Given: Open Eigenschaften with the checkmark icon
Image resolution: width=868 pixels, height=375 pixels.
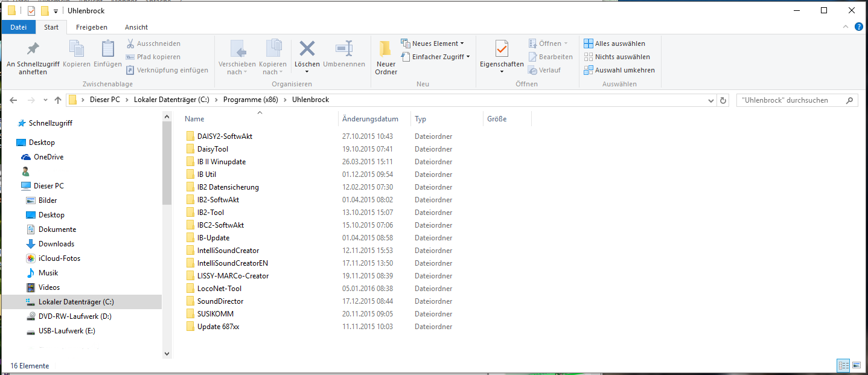Looking at the screenshot, I should click(x=502, y=49).
